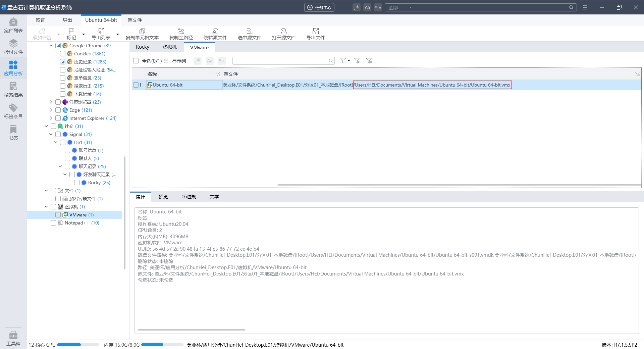Switch to the Rocky tab
The height and width of the screenshot is (349, 644).
click(x=142, y=47)
